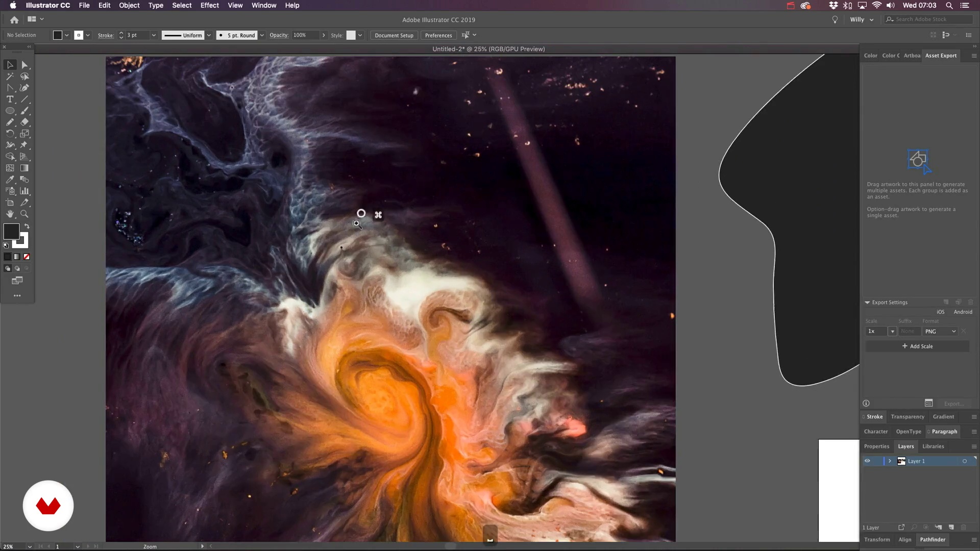This screenshot has height=551, width=980.
Task: Open Willy workspace switcher
Action: click(862, 19)
